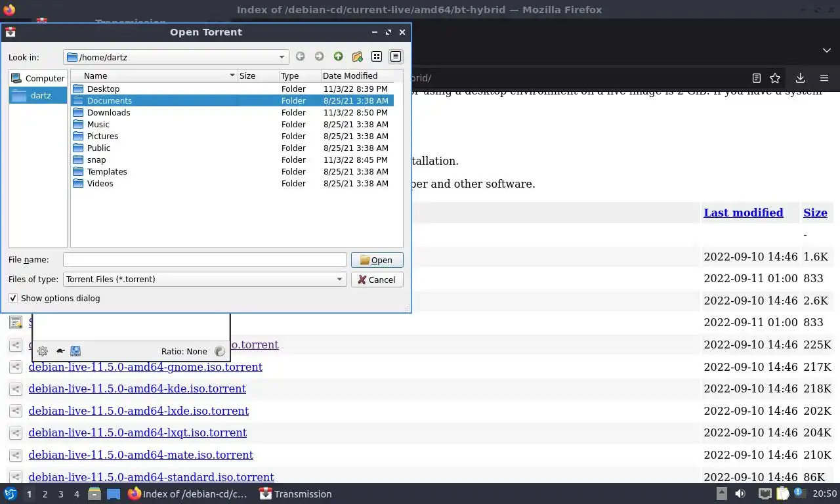Open debian-live-11.5.0-amd64-gnome.iso.torrent link

tap(146, 367)
